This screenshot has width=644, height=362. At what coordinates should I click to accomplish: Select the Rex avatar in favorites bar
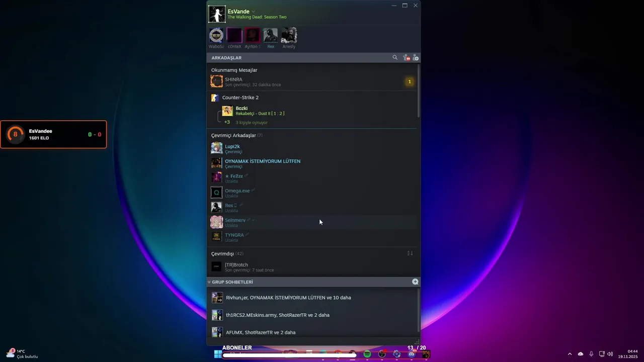271,35
